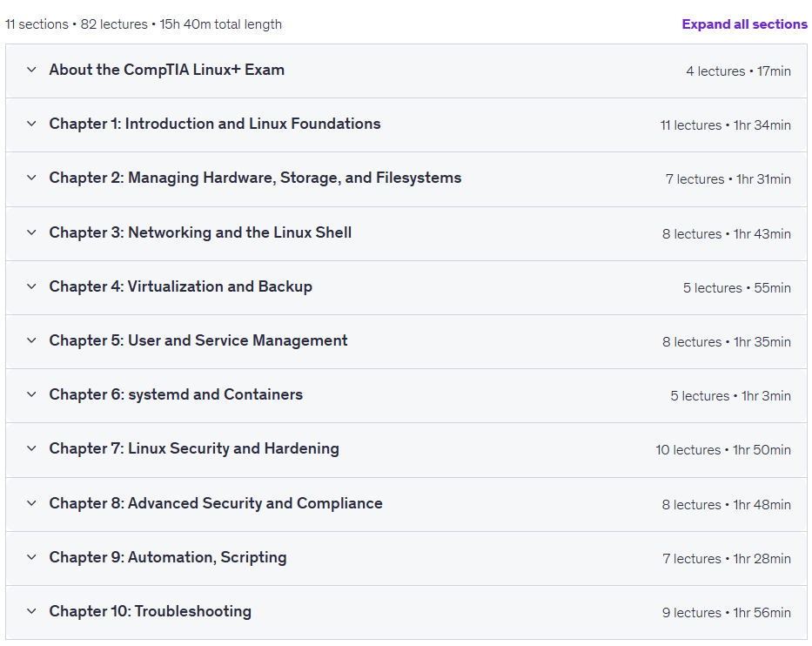Click the course summary '11 sections • 82 lectures' text

pos(77,24)
